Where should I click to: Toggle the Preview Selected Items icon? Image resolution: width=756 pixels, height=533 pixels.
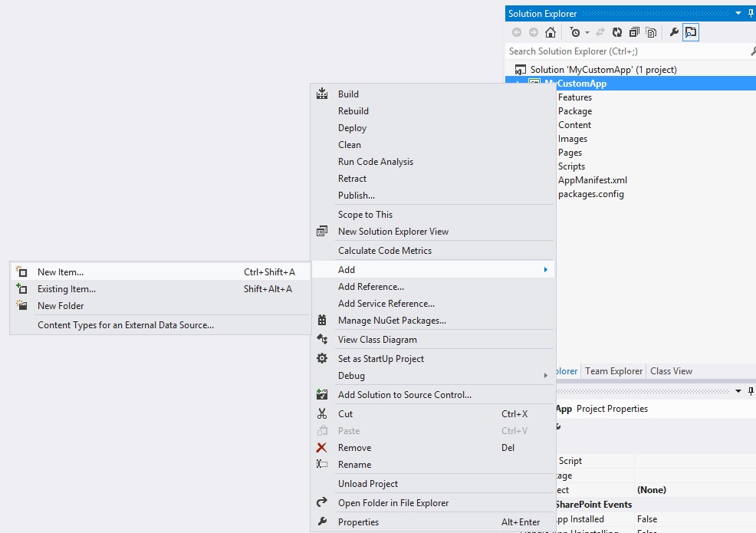[x=690, y=32]
